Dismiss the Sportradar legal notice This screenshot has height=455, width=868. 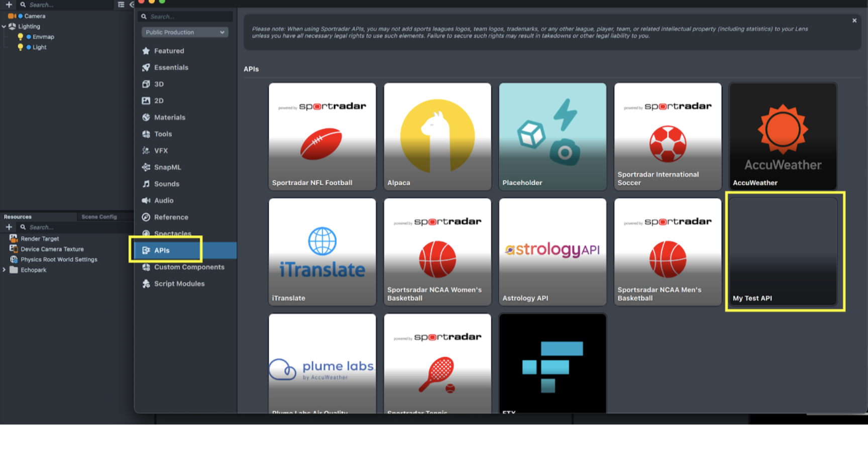[854, 21]
